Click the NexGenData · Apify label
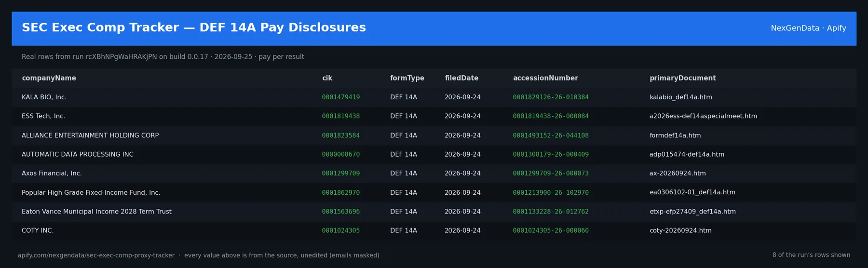Image resolution: width=868 pixels, height=268 pixels. point(808,28)
